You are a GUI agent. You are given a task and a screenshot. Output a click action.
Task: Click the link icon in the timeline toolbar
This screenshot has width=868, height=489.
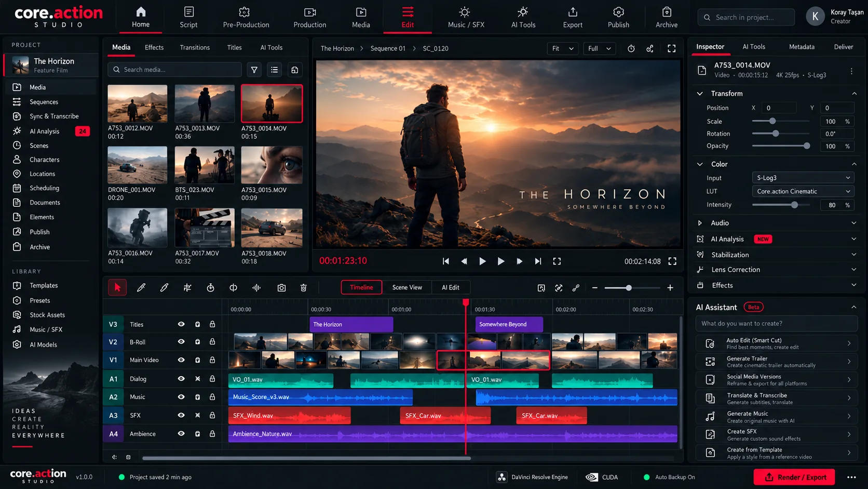(x=576, y=288)
